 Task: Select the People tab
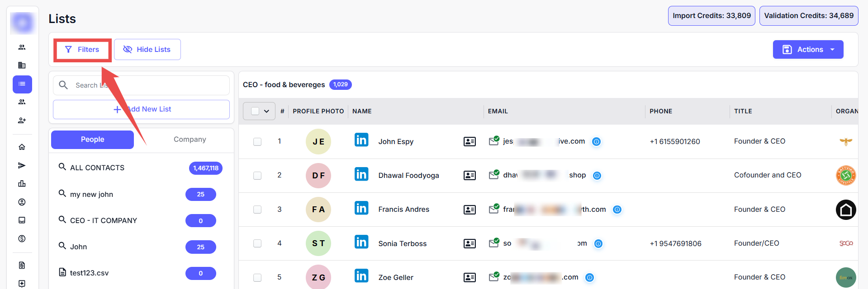(x=92, y=140)
